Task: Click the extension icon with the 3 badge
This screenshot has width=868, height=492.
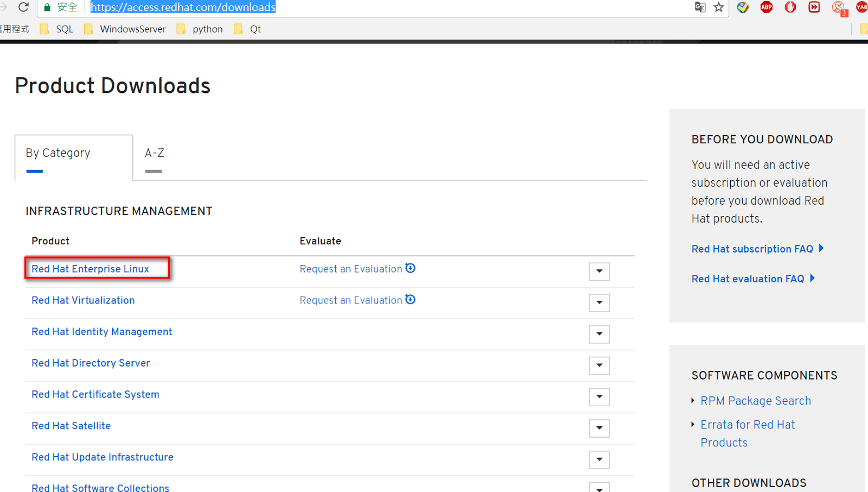Action: coord(839,8)
